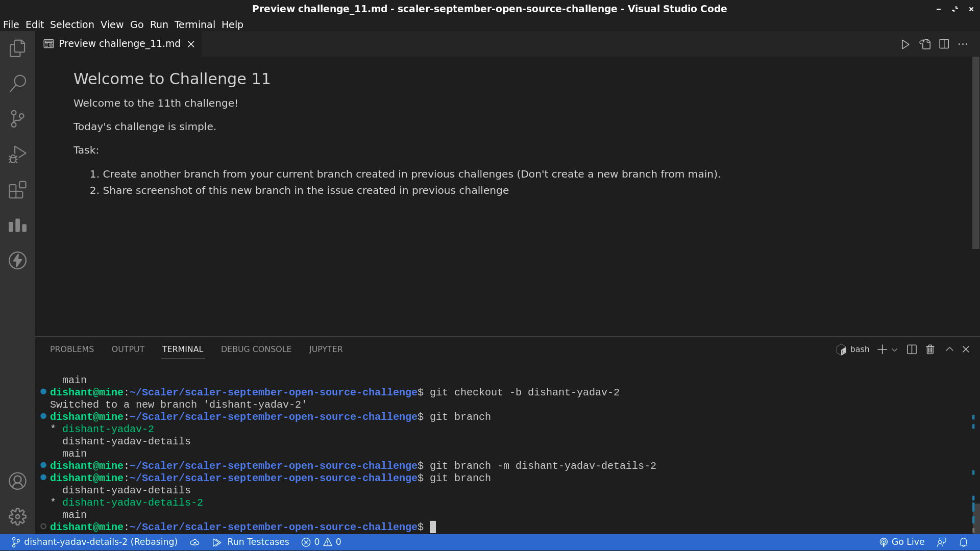Click Run Testcases in status bar
The width and height of the screenshot is (980, 551).
pyautogui.click(x=251, y=542)
